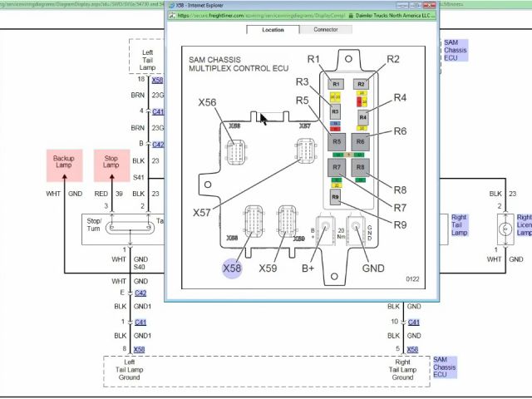This screenshot has width=532, height=399.
Task: Select the gray R6 relay block
Action: [x=360, y=141]
